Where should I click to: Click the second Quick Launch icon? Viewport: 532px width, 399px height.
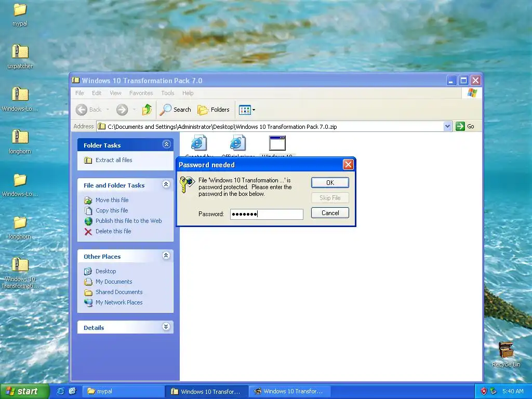[73, 391]
